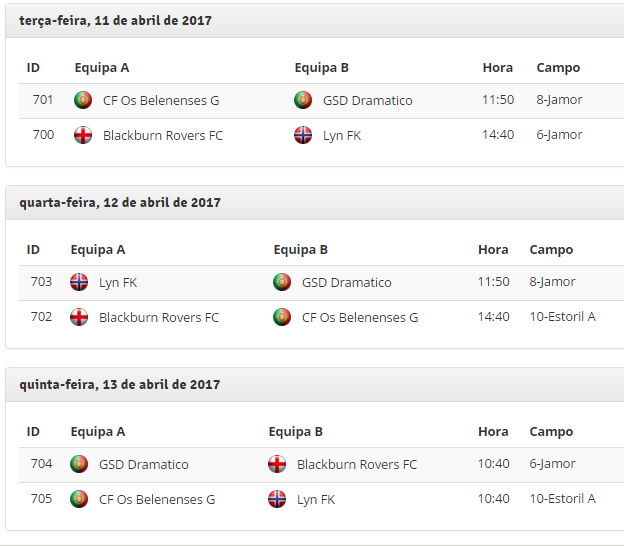Select match ID 700 row
The width and height of the screenshot is (624, 546).
click(43, 135)
